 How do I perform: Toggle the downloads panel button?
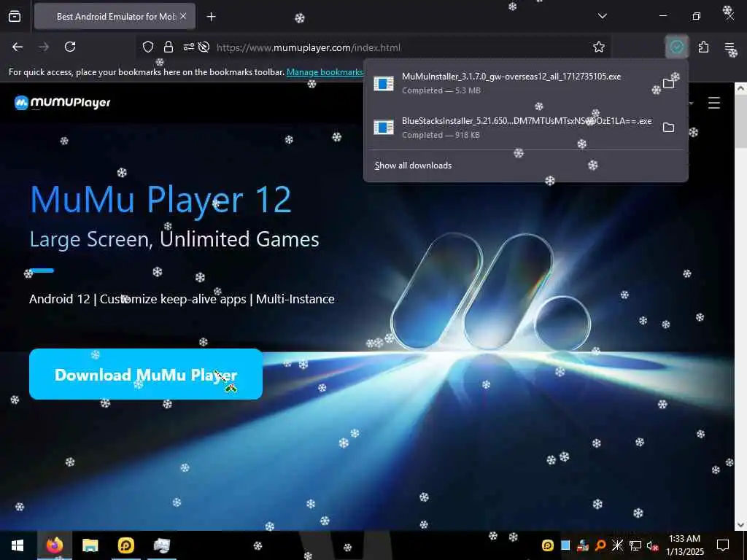pos(676,47)
